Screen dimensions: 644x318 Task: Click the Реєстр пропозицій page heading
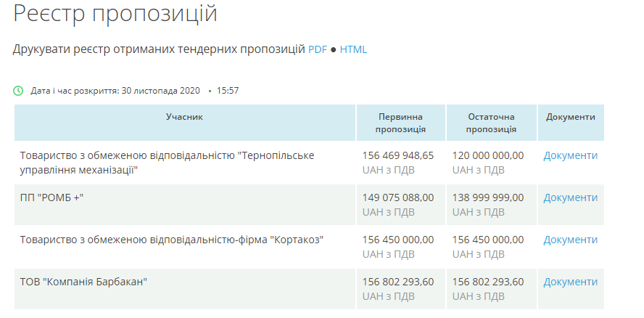(x=115, y=14)
